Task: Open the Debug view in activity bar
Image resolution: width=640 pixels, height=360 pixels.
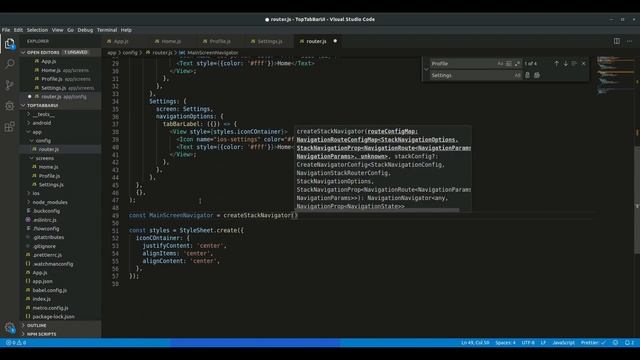Action: click(9, 106)
